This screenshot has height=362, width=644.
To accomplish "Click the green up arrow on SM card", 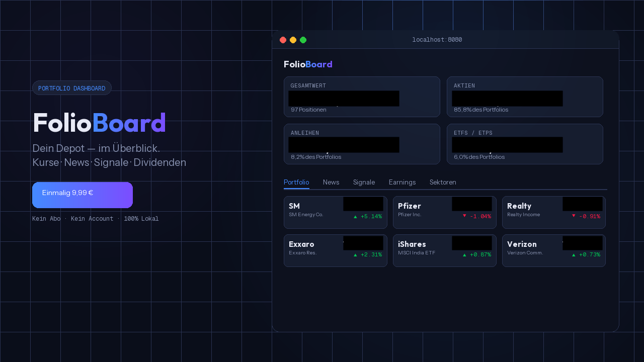I will (356, 217).
